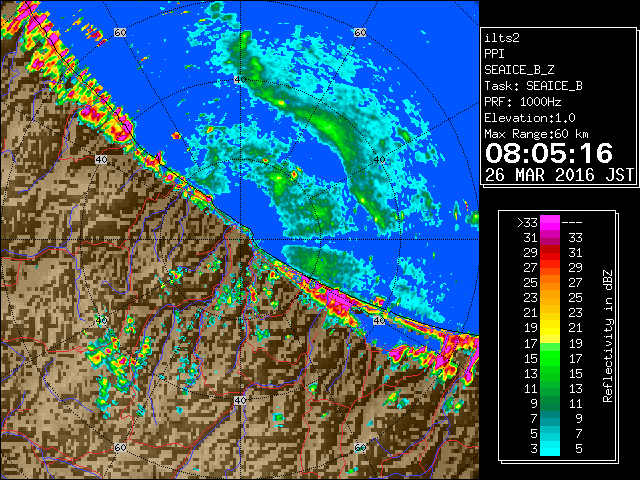Pick the dark green 9–11 dBZ legend swatch
The width and height of the screenshot is (640, 480).
550,403
